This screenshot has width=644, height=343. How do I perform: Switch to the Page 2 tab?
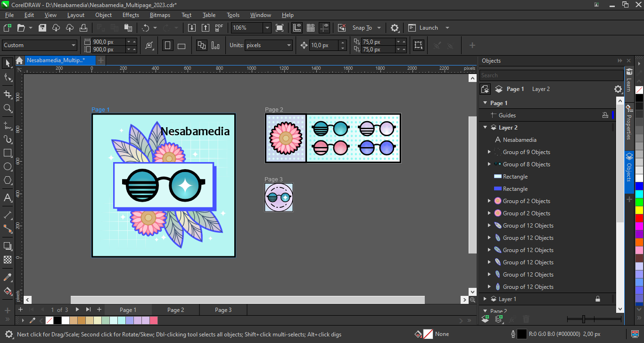(175, 310)
